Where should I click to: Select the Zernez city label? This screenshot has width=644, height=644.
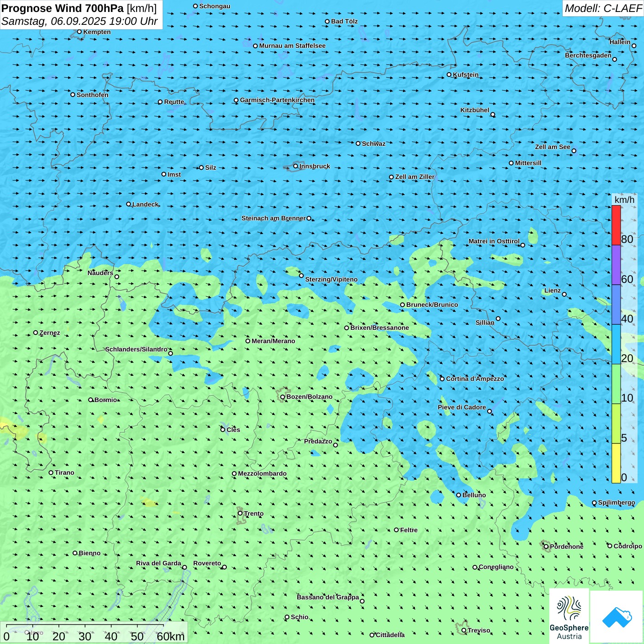pyautogui.click(x=50, y=333)
